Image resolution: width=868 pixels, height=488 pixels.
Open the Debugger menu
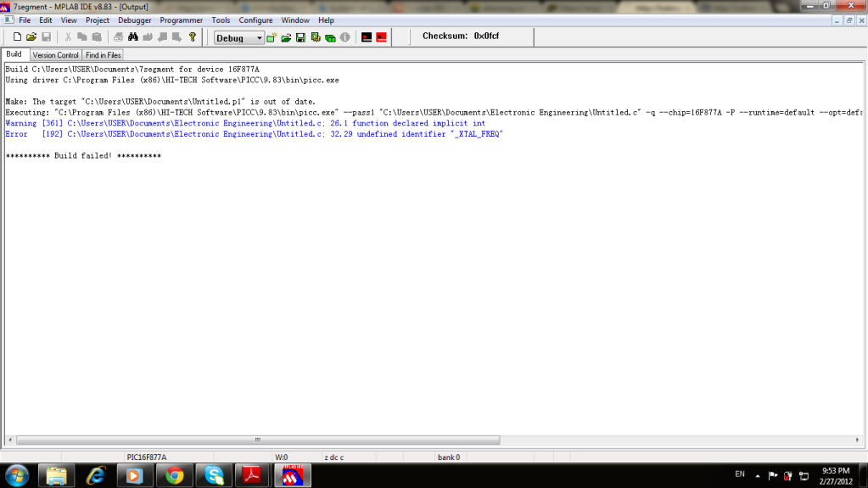point(135,20)
